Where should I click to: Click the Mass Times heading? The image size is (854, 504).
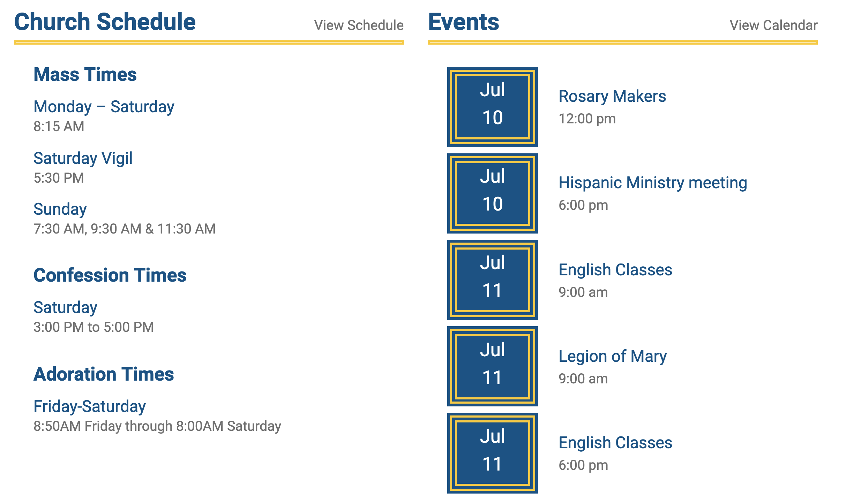(x=85, y=75)
